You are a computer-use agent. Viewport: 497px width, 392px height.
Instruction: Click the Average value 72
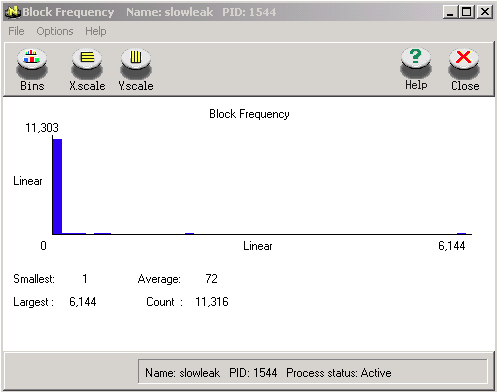[211, 279]
